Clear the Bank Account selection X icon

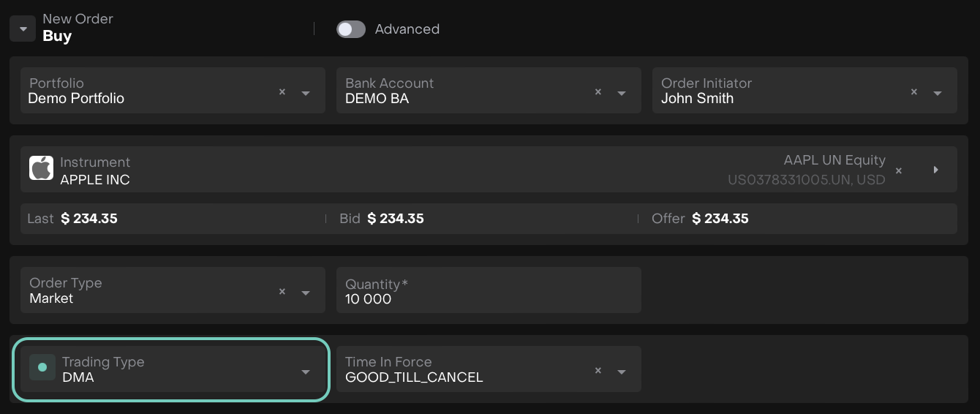pyautogui.click(x=598, y=92)
